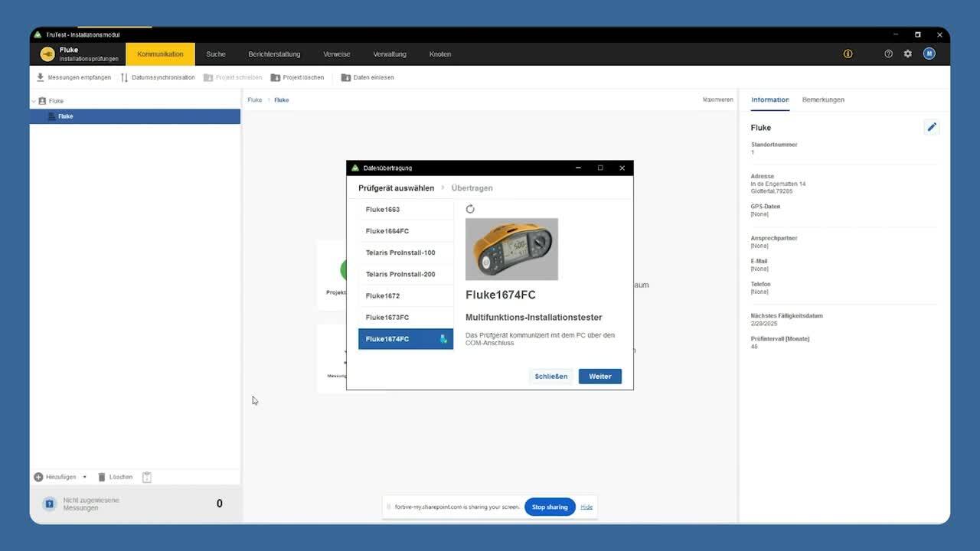Screen dimensions: 980x551
Task: Click the Fluke breadcrumb root link
Action: coord(255,99)
